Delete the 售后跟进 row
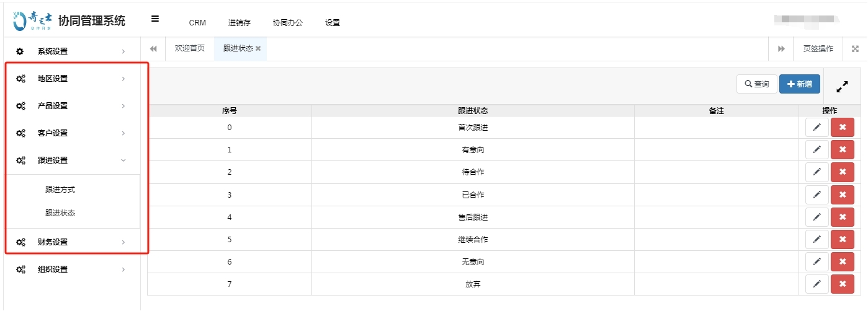This screenshot has height=311, width=868. coord(842,217)
